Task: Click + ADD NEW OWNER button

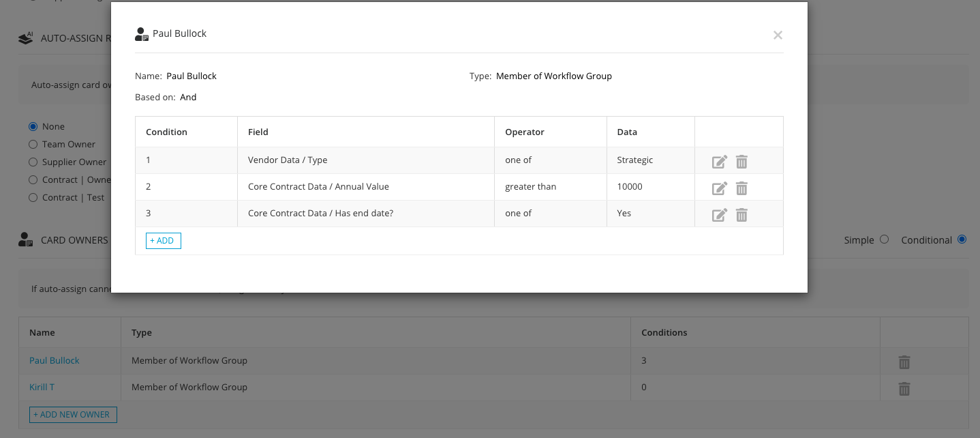Action: point(74,414)
